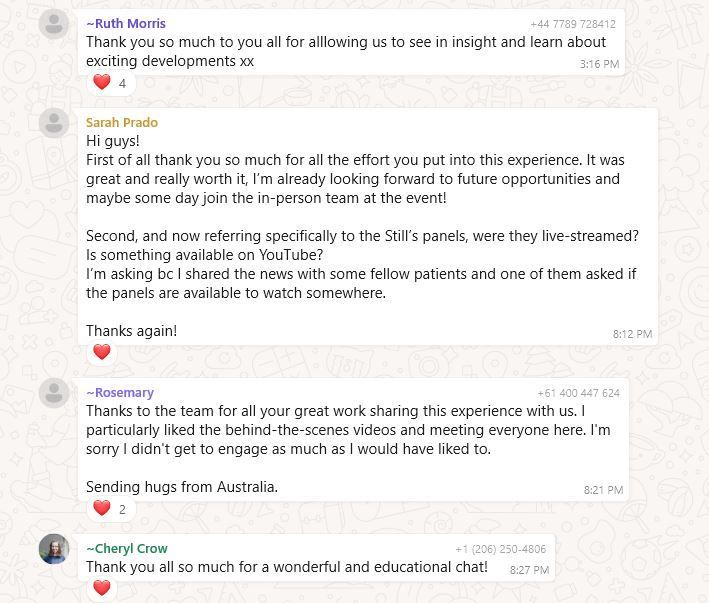Select Rosemary's 'Sending hugs from Australia' message

click(182, 487)
